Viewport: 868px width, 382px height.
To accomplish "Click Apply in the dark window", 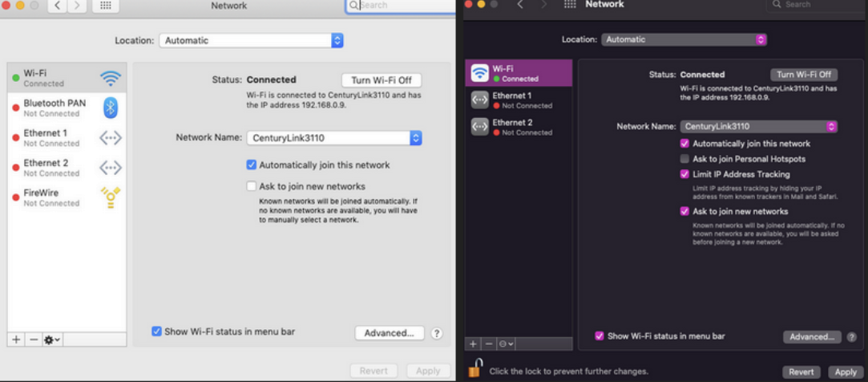I will 846,372.
